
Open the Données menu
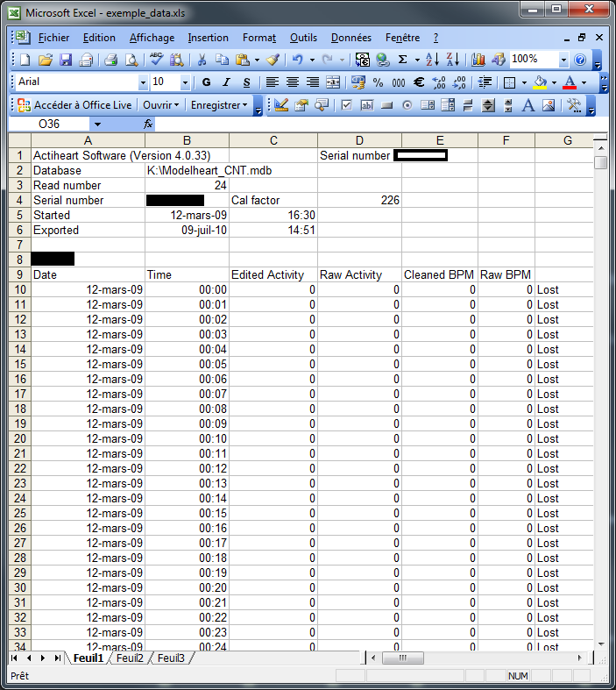tap(350, 38)
